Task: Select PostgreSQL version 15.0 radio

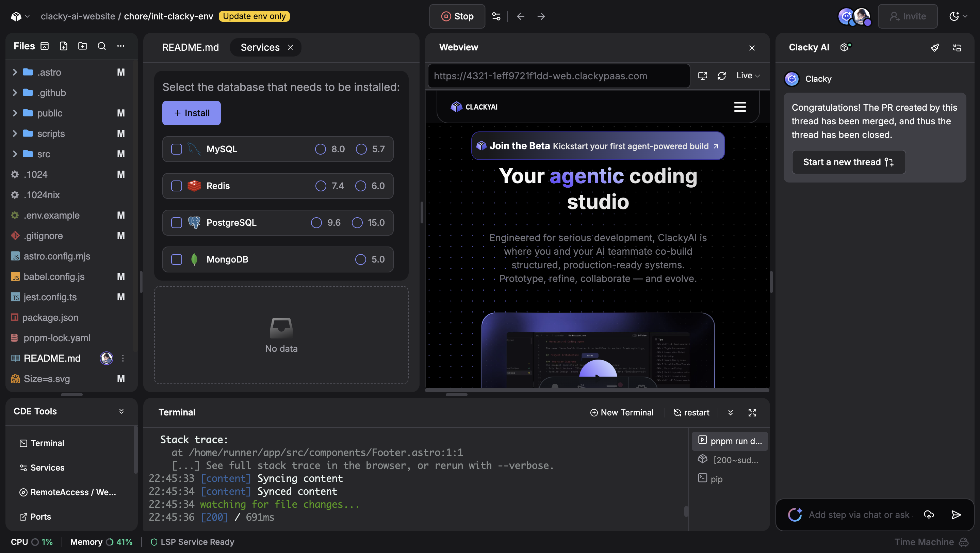Action: pyautogui.click(x=357, y=223)
